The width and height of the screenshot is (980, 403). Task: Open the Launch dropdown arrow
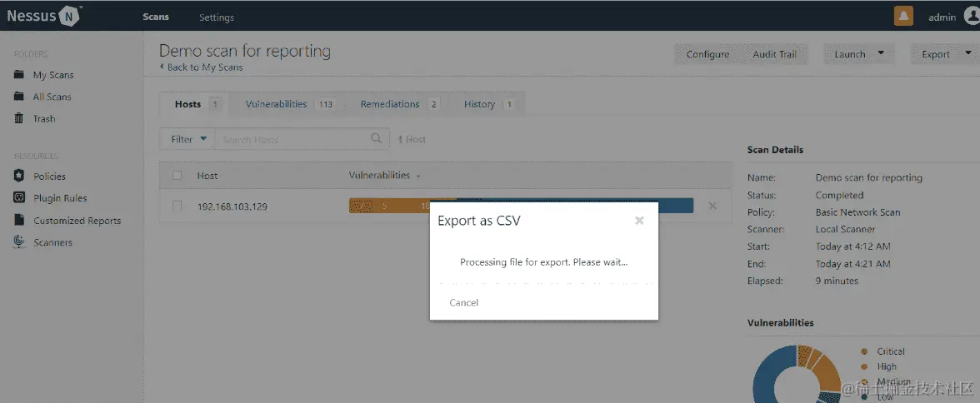click(x=882, y=54)
